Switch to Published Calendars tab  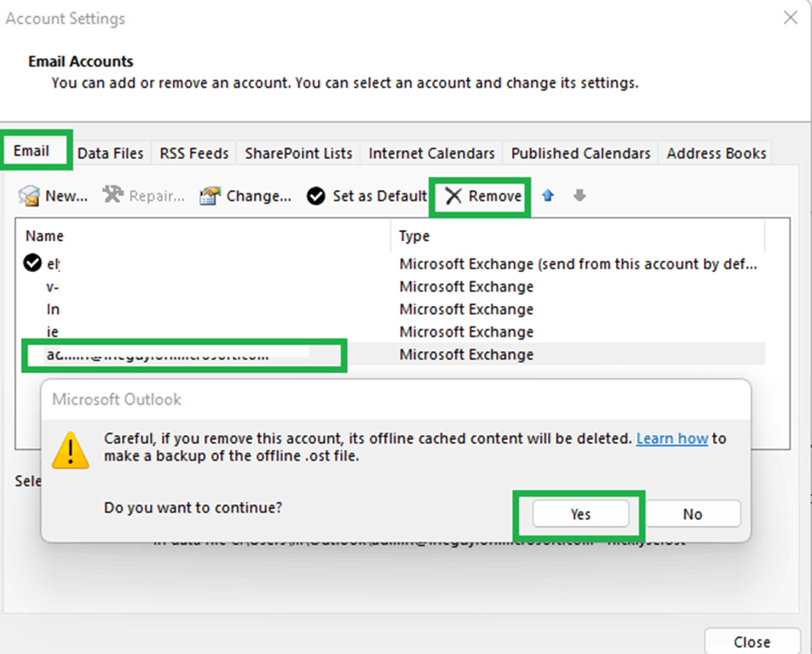581,153
